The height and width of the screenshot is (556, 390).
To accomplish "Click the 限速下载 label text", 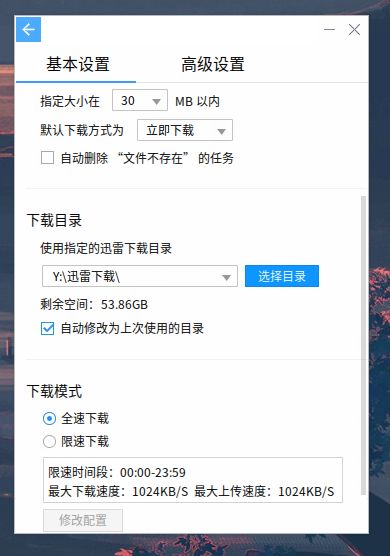I will coord(85,441).
